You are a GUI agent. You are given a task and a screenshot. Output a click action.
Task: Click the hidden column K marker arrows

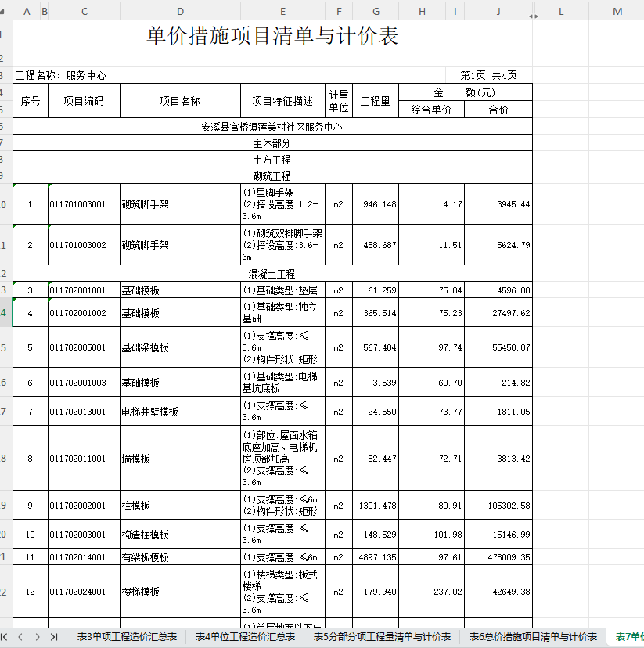[534, 16]
